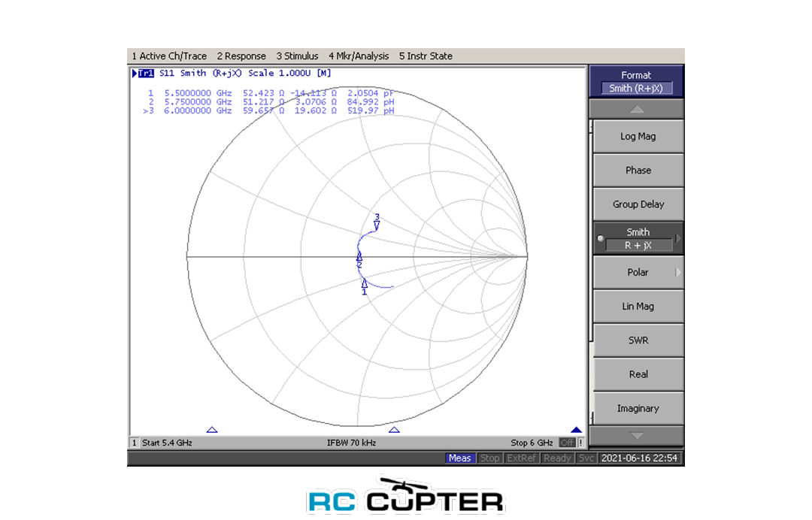
Task: Select Real format
Action: tap(638, 374)
